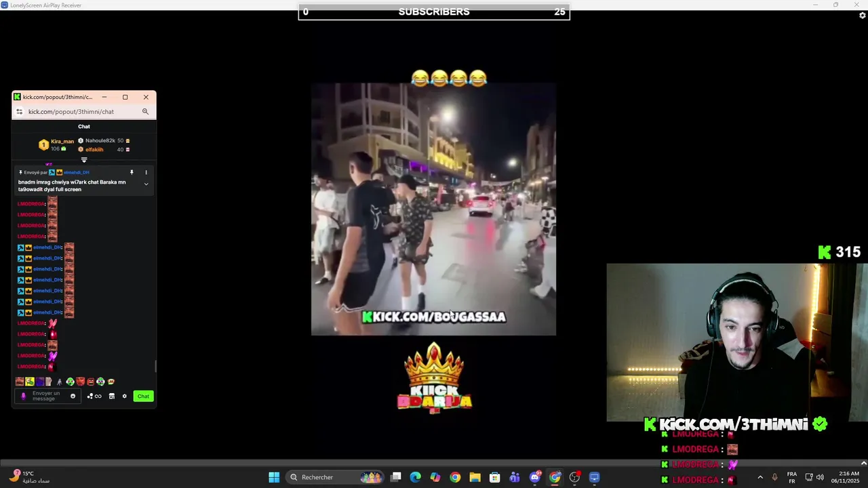Click elmehdi_DH name in pinned message
Image resolution: width=868 pixels, height=488 pixels.
(77, 173)
